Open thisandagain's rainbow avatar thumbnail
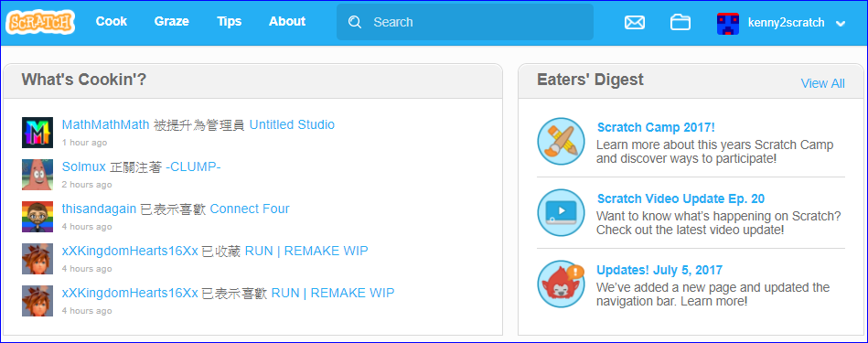This screenshot has width=868, height=343. (38, 217)
